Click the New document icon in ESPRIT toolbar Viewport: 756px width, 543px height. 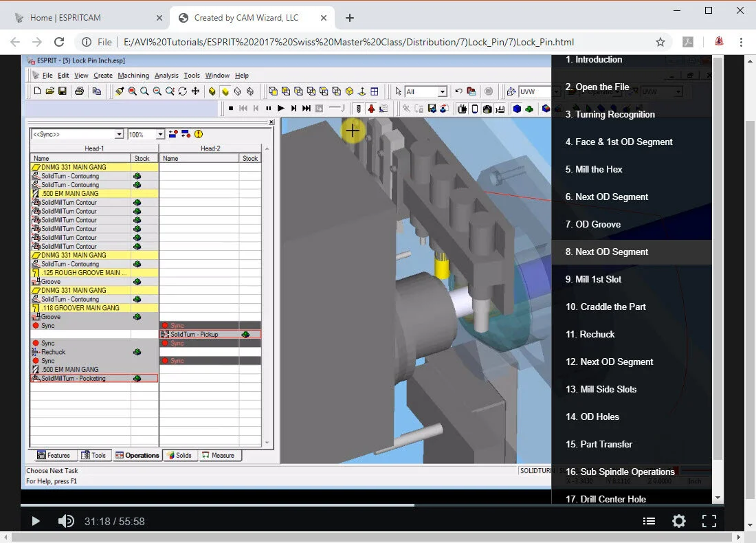tap(37, 91)
